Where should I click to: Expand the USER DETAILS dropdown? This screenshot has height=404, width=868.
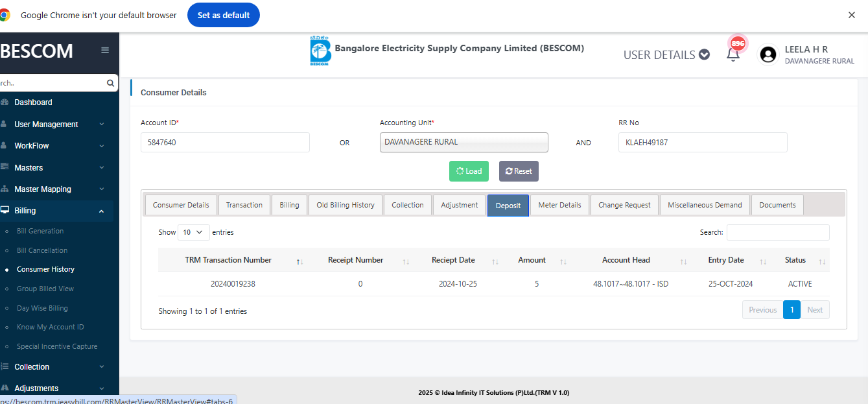(x=666, y=55)
